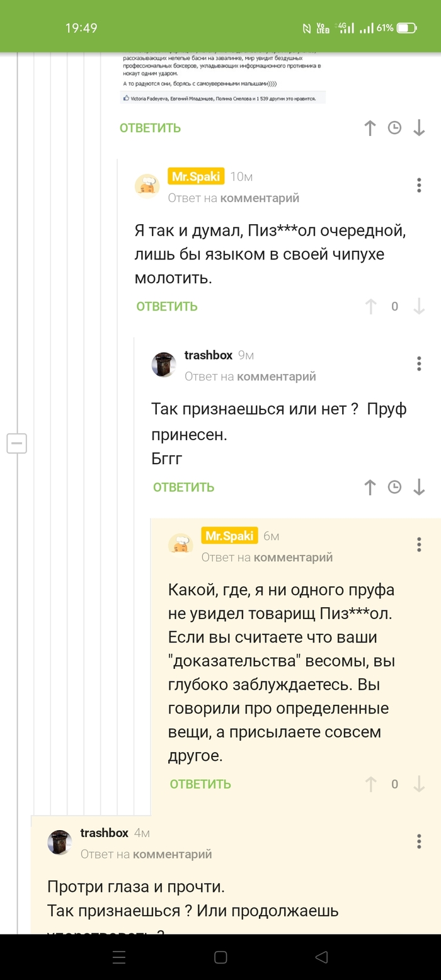This screenshot has height=980, width=441.
Task: Reply to Mr.Spaki's 10m comment via ОТВЕТИТЬ
Action: [167, 307]
